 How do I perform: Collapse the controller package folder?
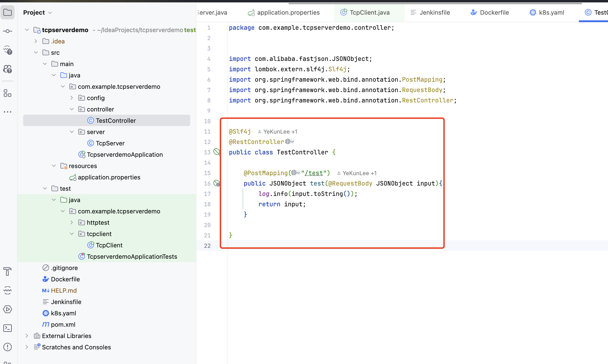72,109
